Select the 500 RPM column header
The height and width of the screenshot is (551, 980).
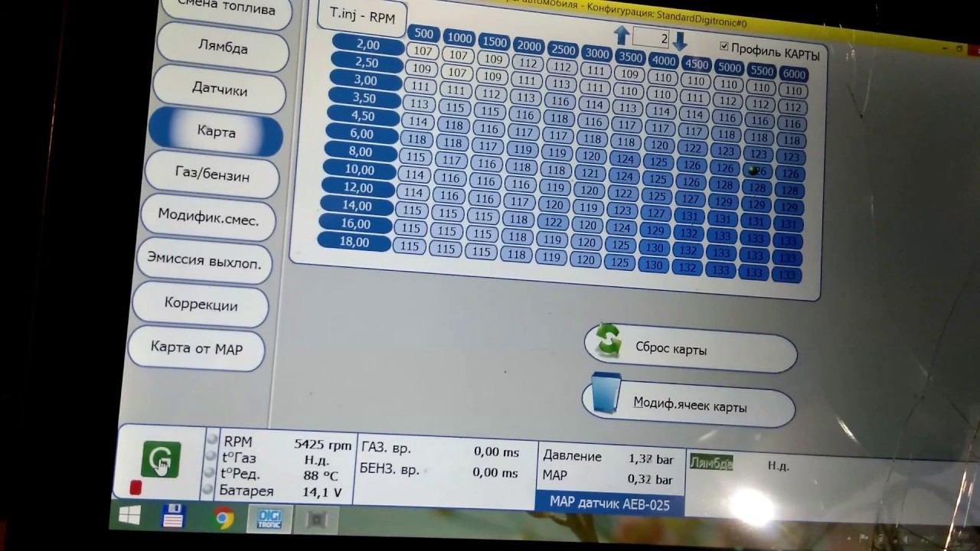424,34
